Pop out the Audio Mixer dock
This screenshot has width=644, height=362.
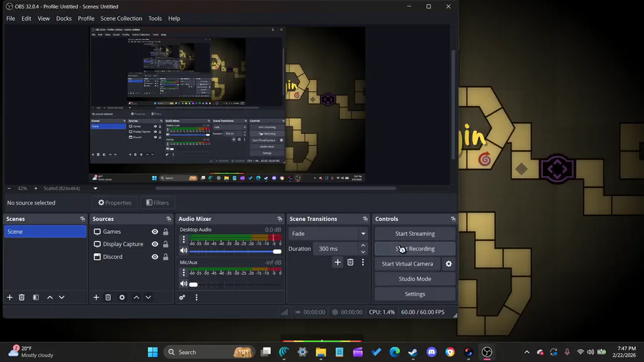[x=280, y=219]
